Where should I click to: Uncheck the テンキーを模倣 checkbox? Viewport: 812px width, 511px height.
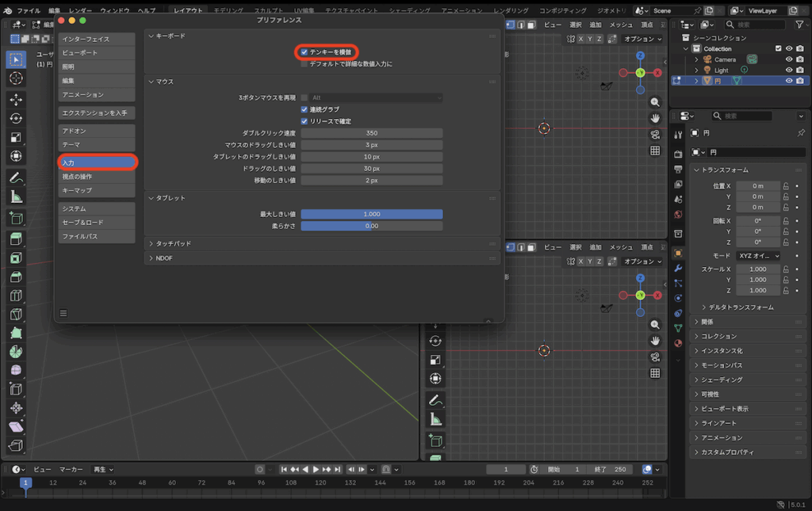point(304,52)
